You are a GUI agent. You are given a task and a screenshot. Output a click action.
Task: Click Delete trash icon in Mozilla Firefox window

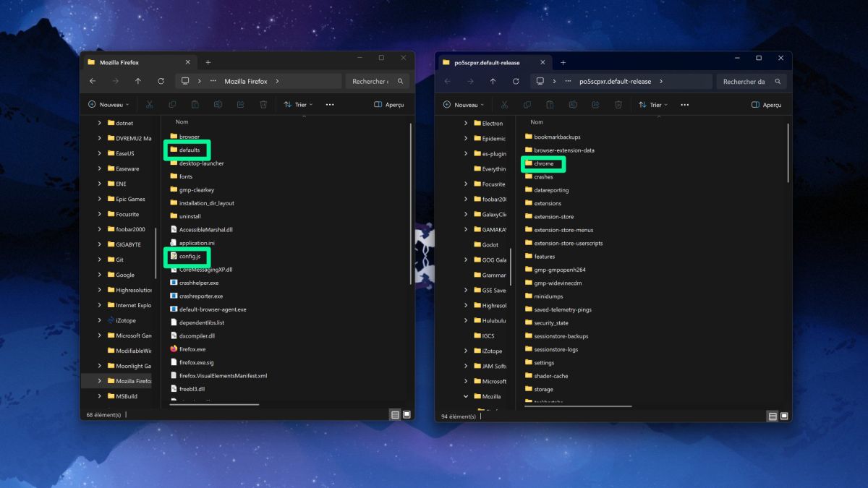tap(263, 105)
